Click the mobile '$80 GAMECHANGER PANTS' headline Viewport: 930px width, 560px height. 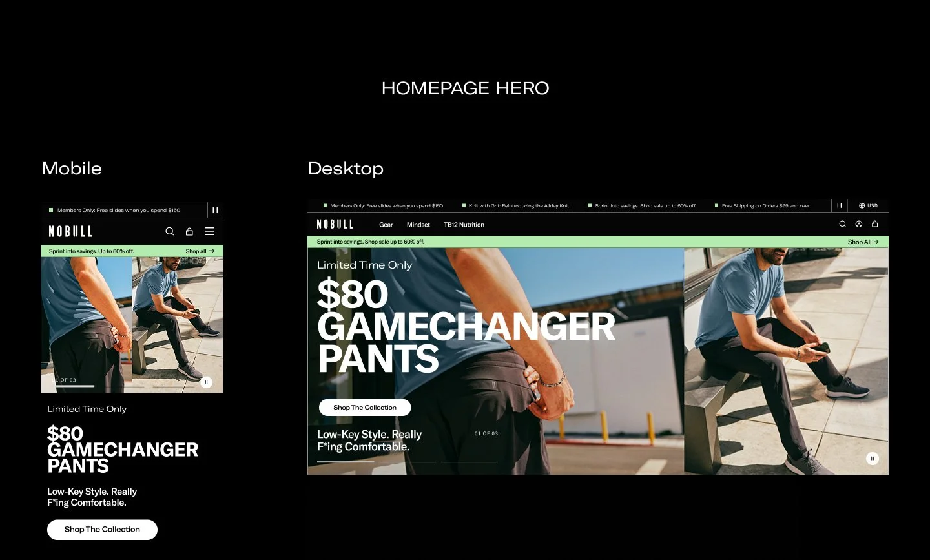click(x=123, y=450)
